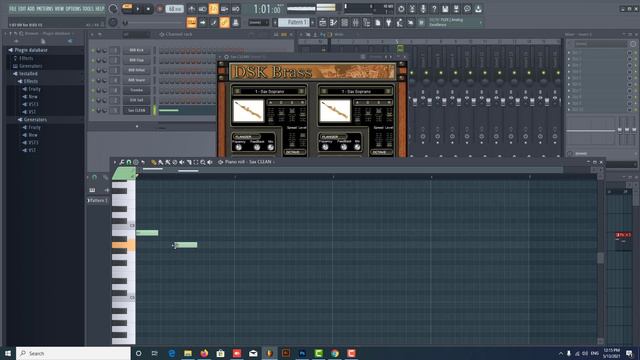
Task: Mute the DSK Sax channel LED
Action: tap(93, 100)
